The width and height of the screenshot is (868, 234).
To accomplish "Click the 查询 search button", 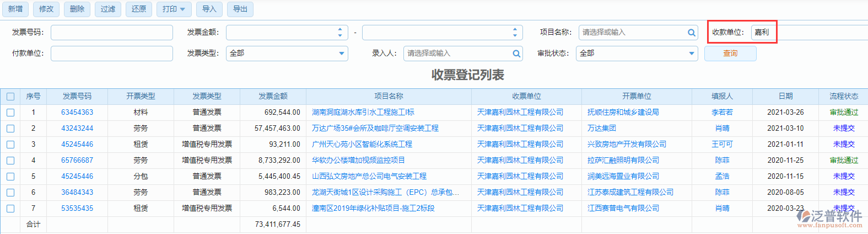I will [x=730, y=54].
